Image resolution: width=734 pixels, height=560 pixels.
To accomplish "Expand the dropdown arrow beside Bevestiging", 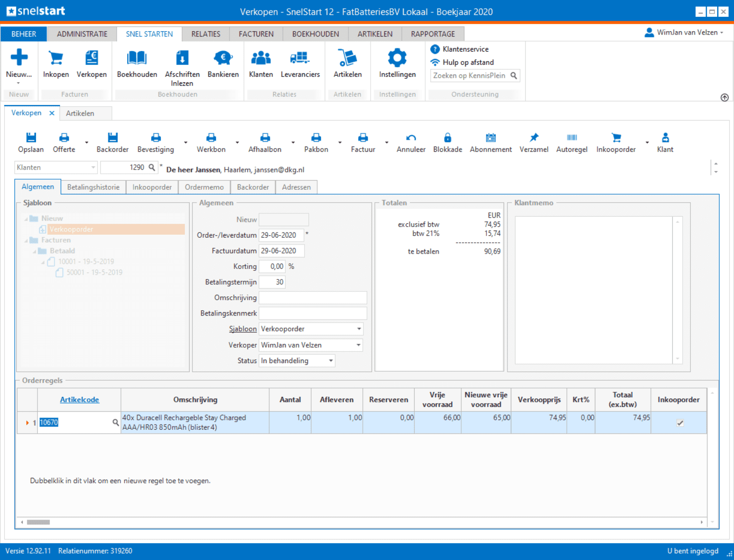I will [185, 143].
